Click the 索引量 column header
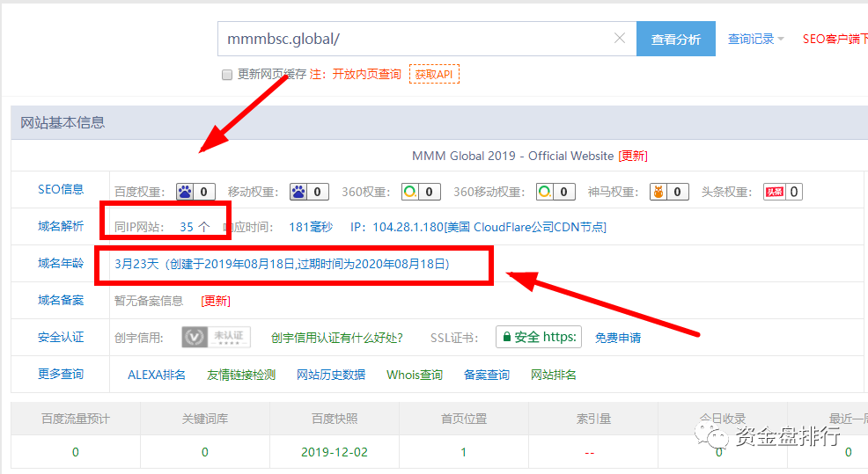This screenshot has width=868, height=474. pyautogui.click(x=593, y=419)
